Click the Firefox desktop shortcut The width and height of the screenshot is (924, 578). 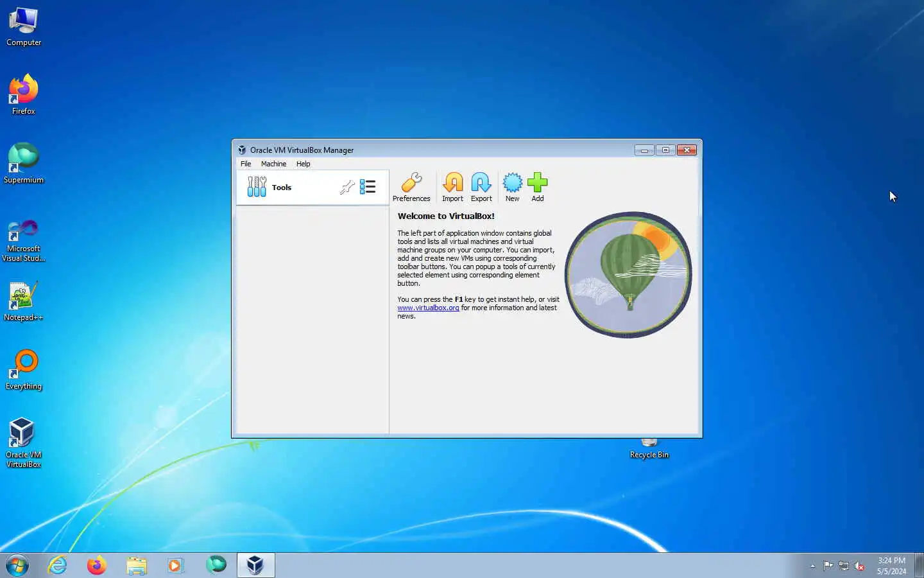(24, 95)
